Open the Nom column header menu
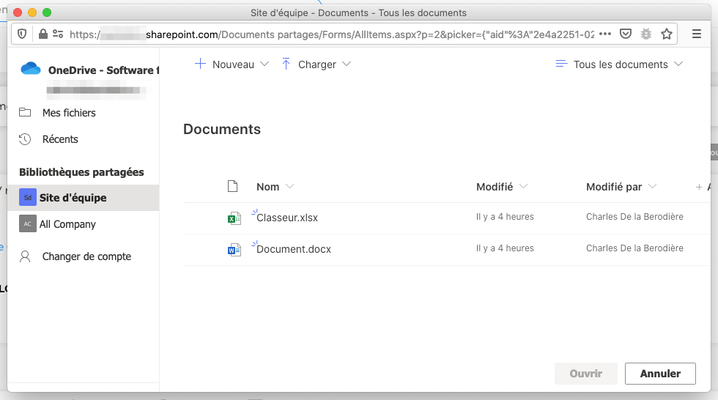 click(275, 187)
